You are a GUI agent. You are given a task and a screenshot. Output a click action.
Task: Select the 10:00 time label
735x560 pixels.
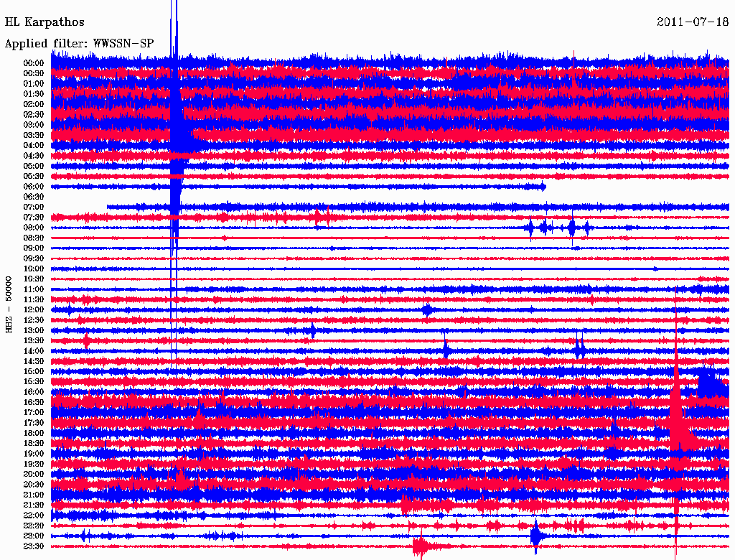point(34,269)
